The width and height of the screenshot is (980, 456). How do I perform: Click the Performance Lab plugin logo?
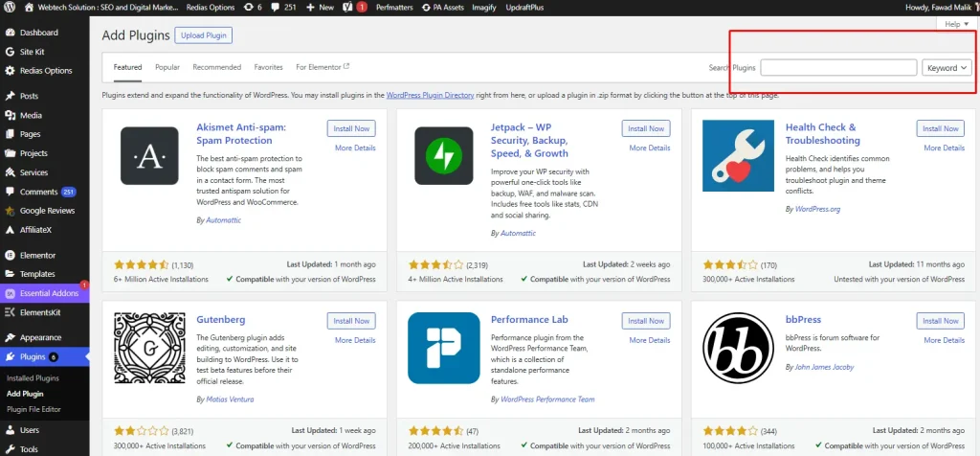pyautogui.click(x=444, y=348)
